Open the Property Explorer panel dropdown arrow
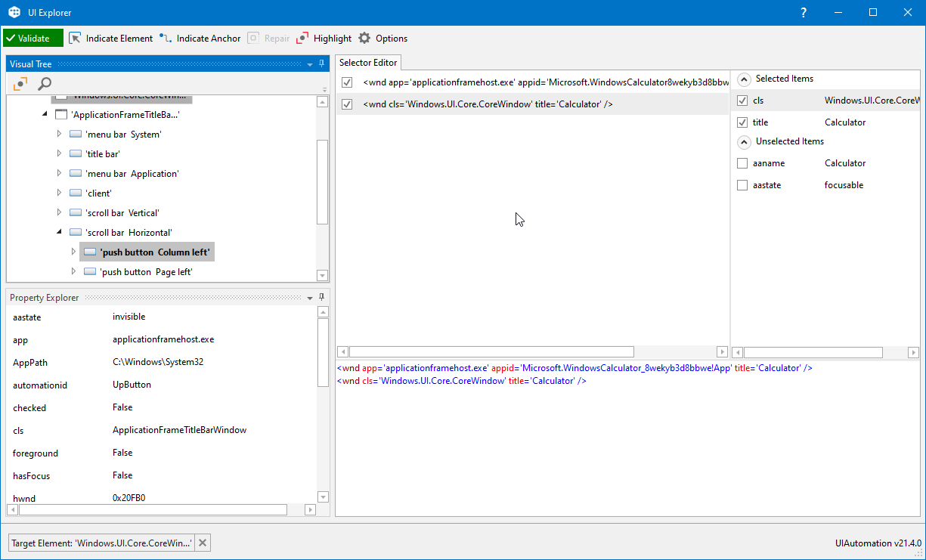Image resolution: width=926 pixels, height=560 pixels. (310, 298)
